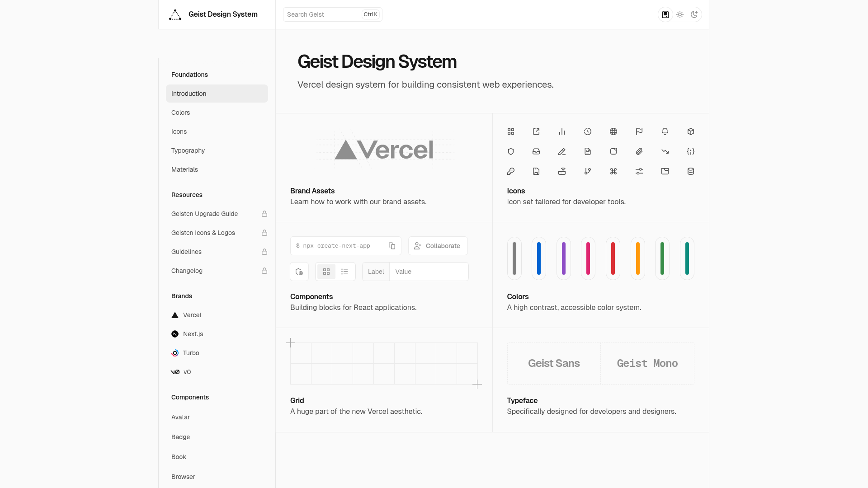868x488 pixels.
Task: Click the cube box icon
Action: 691,131
